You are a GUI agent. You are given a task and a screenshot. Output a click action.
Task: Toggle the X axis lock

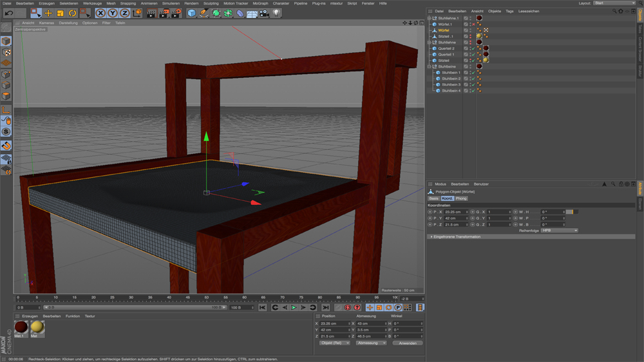point(100,13)
